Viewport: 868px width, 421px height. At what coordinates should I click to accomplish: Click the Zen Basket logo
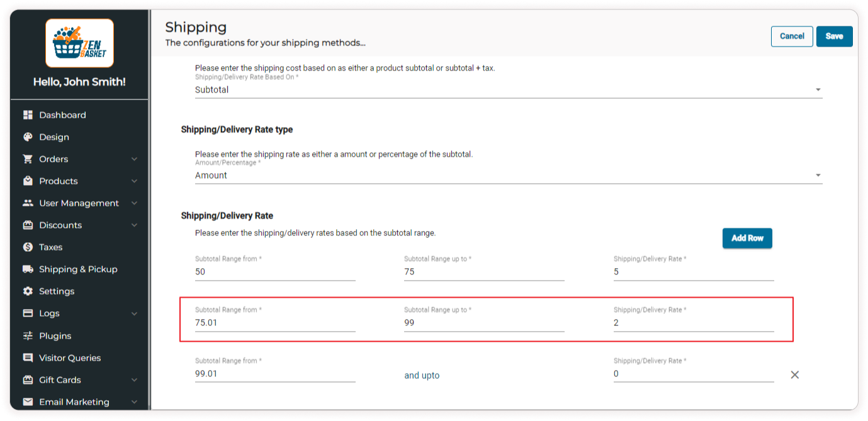(79, 43)
